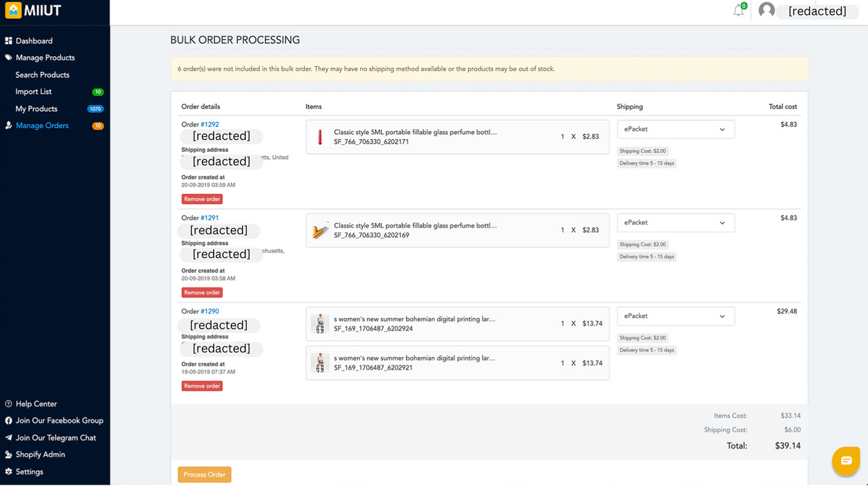Launch the chat support widget
Image resolution: width=868 pixels, height=488 pixels.
coord(846,461)
